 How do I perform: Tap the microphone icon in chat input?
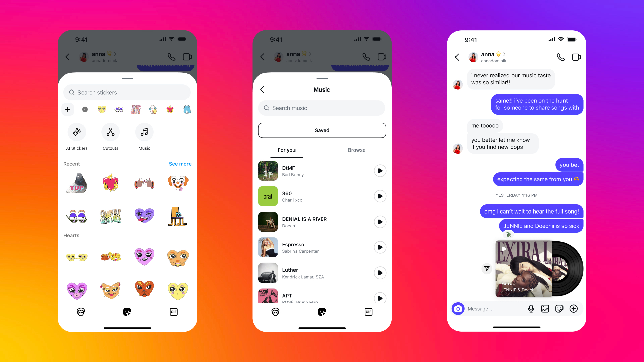(x=531, y=308)
